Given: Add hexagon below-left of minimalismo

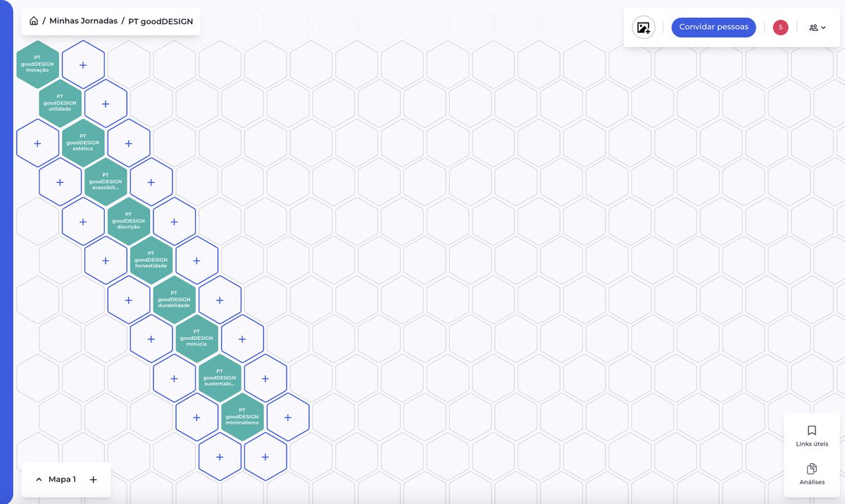Looking at the screenshot, I should point(220,457).
